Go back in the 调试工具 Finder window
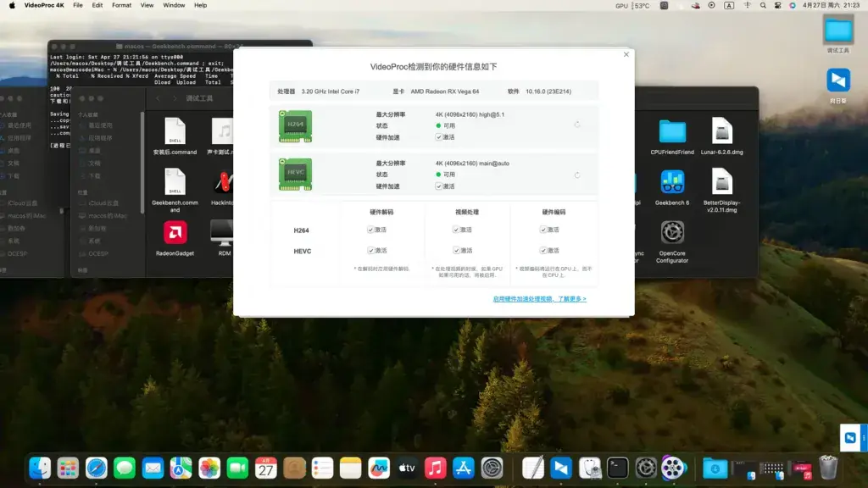 pos(158,98)
